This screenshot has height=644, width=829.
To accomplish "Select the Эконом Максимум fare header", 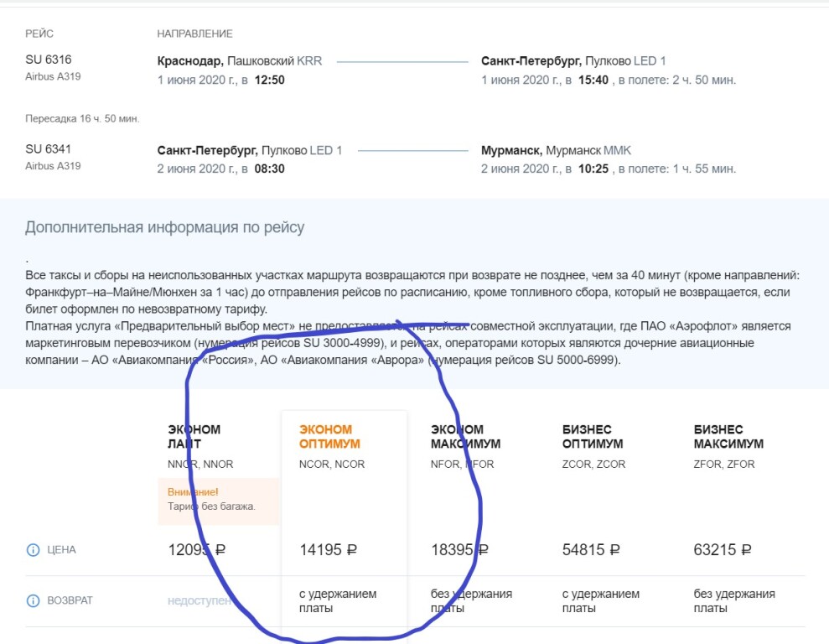I will click(465, 436).
